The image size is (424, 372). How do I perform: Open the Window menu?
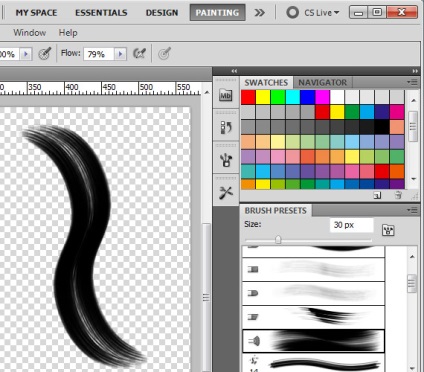(x=30, y=33)
